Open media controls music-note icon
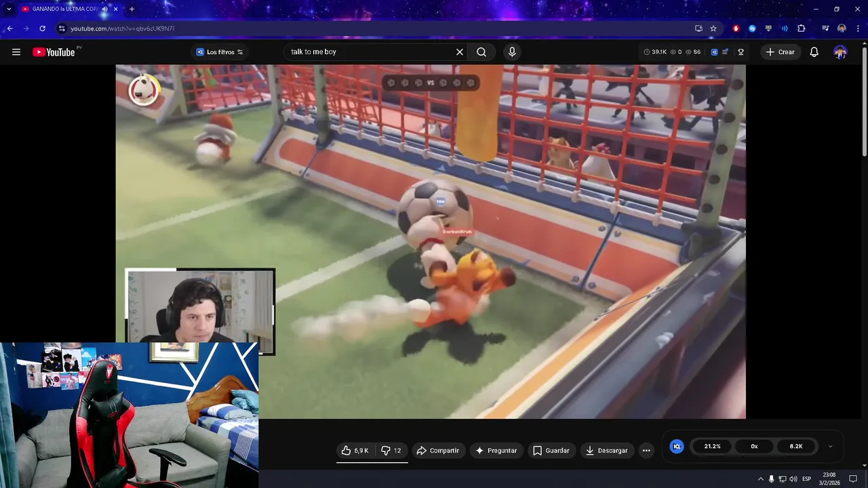 825,28
